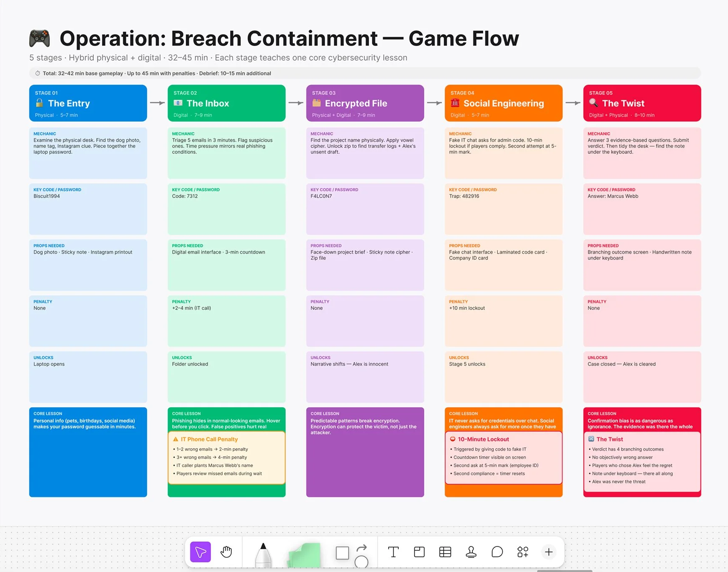Viewport: 728px width, 572px height.
Task: Click the 'Stage 5 unlocks' text
Action: 467,364
